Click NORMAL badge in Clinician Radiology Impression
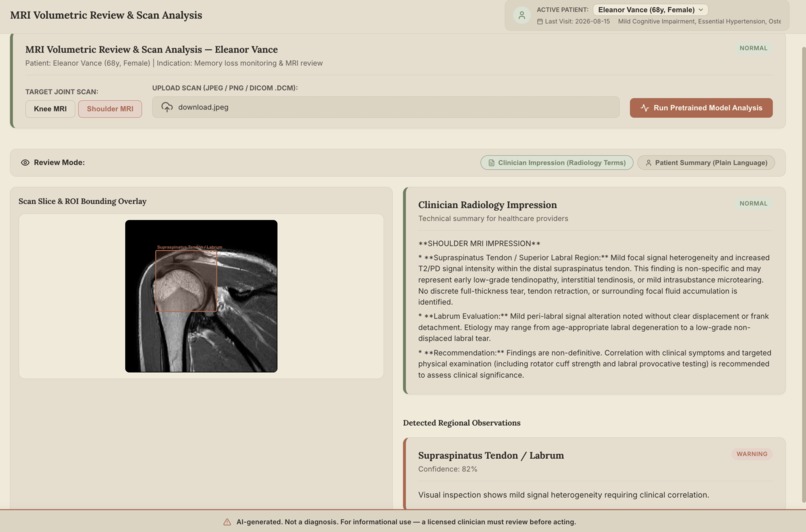Viewport: 806px width, 532px height. click(753, 204)
